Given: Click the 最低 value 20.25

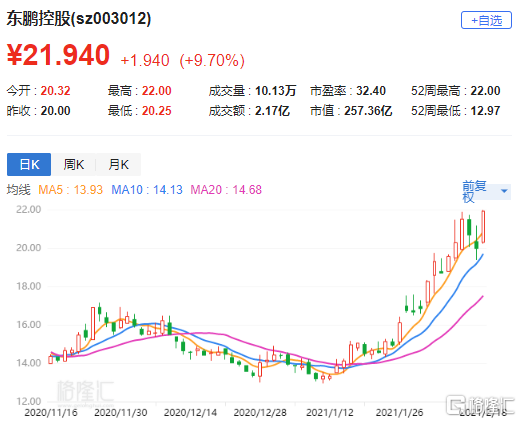Looking at the screenshot, I should [156, 111].
